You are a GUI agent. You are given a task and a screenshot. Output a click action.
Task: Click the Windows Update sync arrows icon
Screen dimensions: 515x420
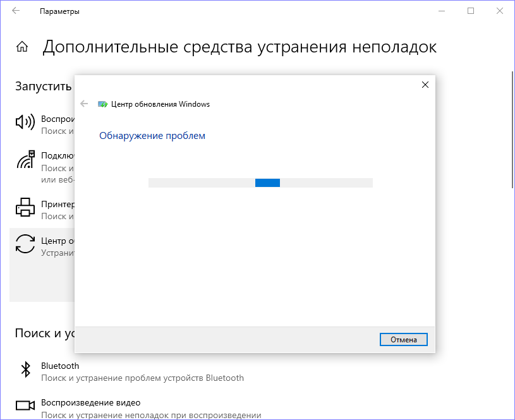[25, 244]
